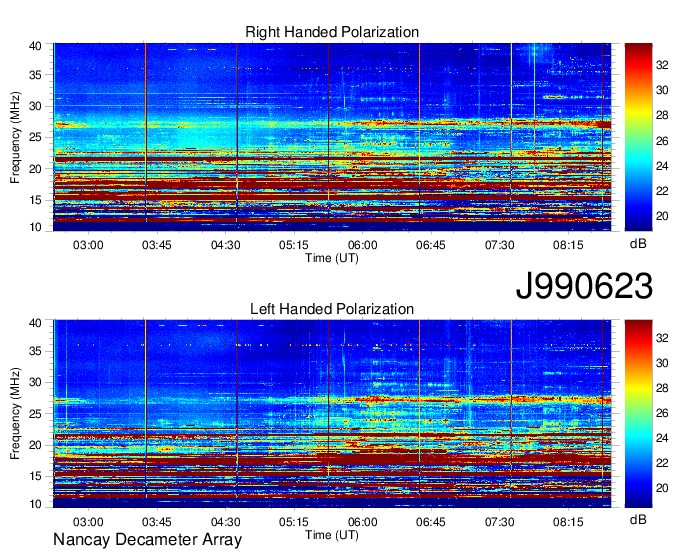Viewport: 680px width, 552px height.
Task: Click the 20 MHz frequency tick of Right Handed plot
Action: pyautogui.click(x=35, y=169)
